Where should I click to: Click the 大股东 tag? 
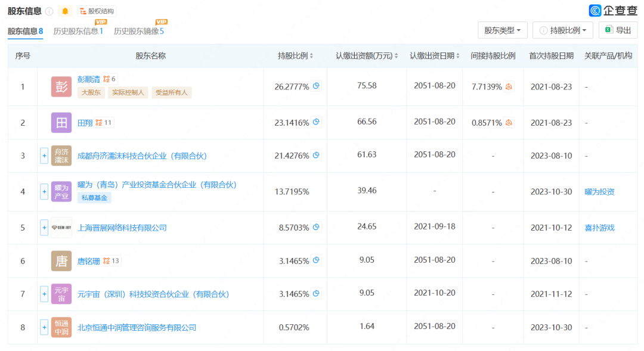pyautogui.click(x=91, y=92)
